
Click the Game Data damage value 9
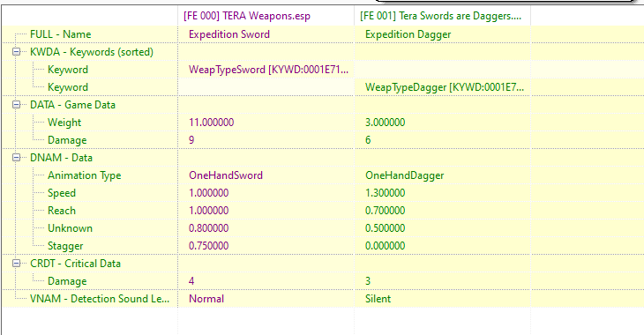pyautogui.click(x=191, y=140)
